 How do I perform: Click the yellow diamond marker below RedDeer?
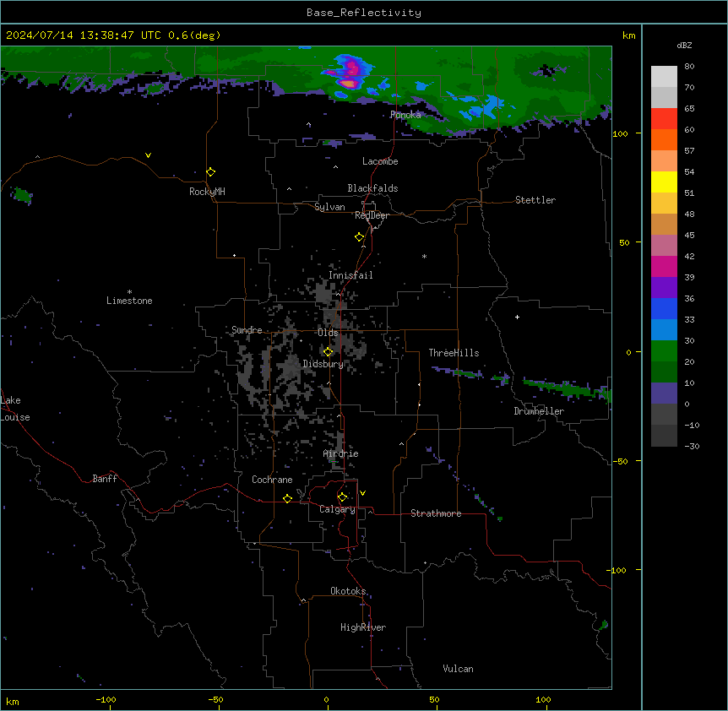point(360,237)
